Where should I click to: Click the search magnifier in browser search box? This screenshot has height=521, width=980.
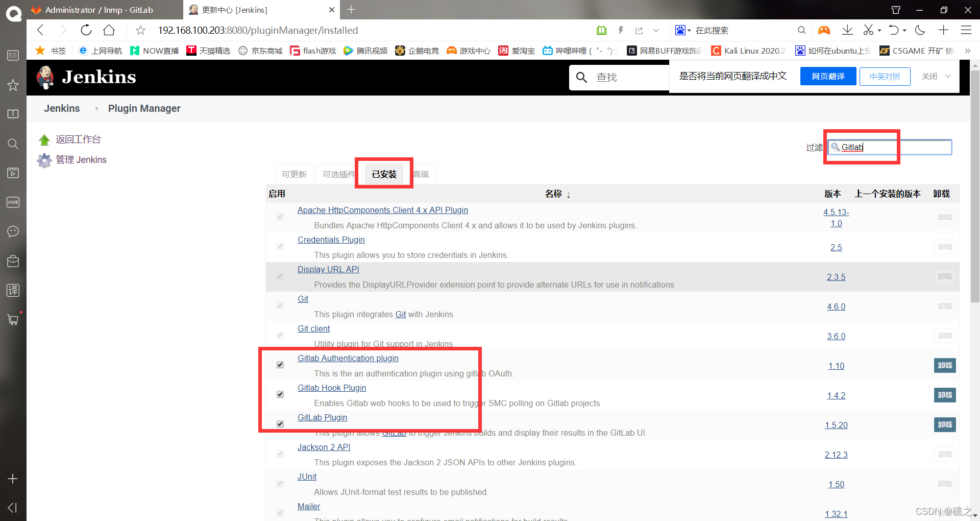coord(801,31)
